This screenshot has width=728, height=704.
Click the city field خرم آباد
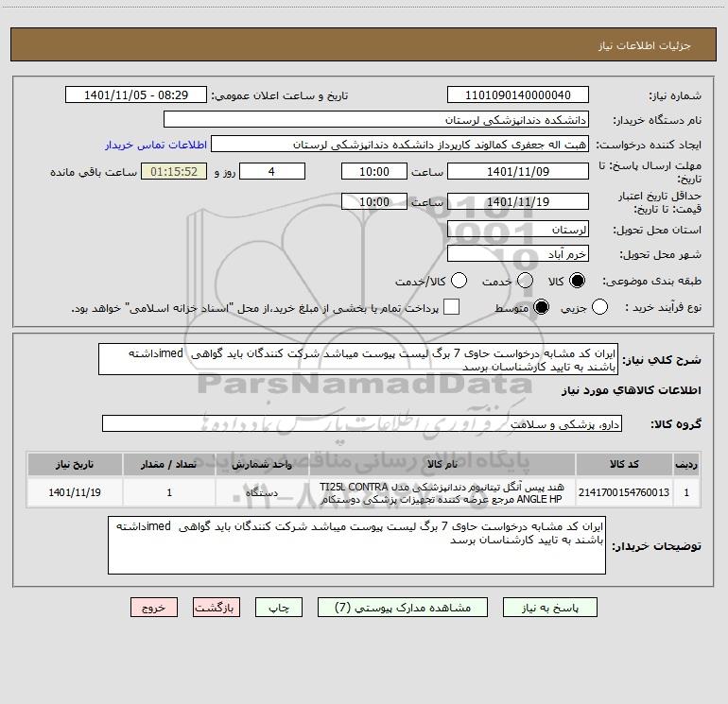coord(518,253)
